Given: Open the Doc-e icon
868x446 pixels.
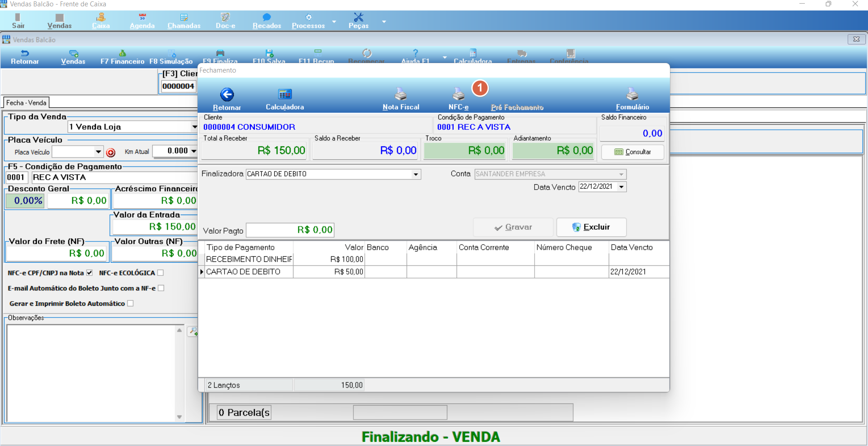Looking at the screenshot, I should coord(225,21).
